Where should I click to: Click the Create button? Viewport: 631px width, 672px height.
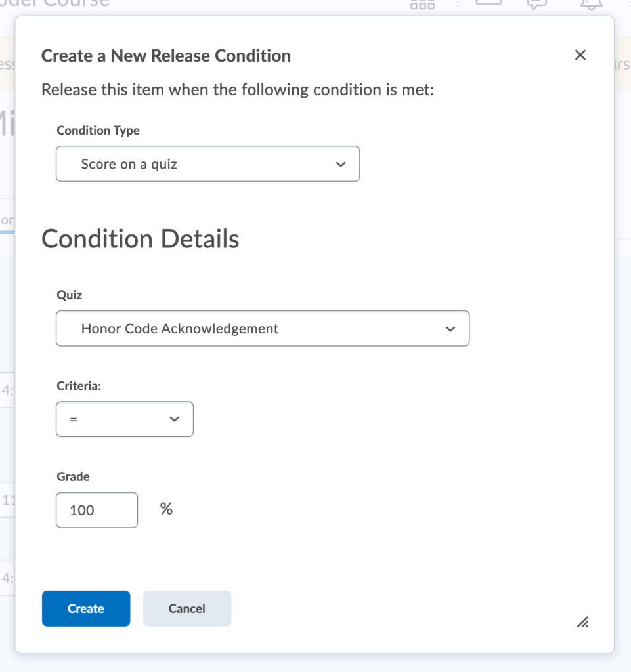point(85,608)
